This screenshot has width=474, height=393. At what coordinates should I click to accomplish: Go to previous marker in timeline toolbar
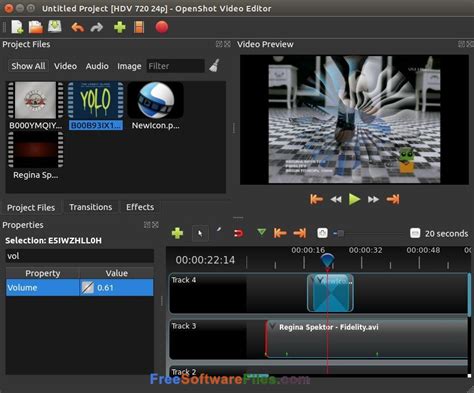pos(280,233)
